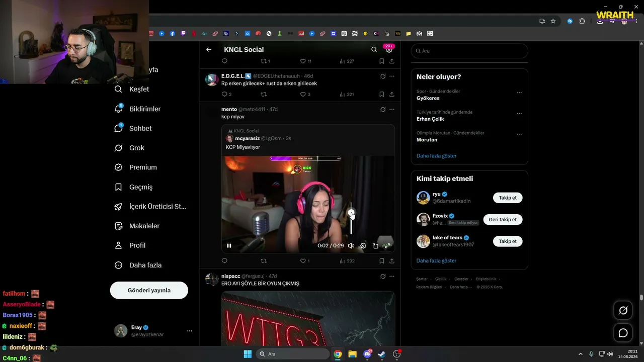The width and height of the screenshot is (644, 362).
Task: Share E.D.G.E.L.'s post
Action: click(x=392, y=95)
